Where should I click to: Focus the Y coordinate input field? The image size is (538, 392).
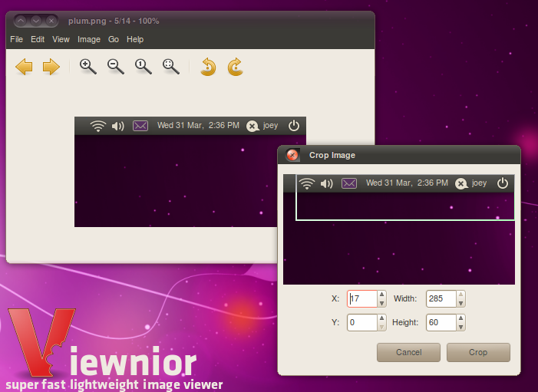pyautogui.click(x=362, y=322)
